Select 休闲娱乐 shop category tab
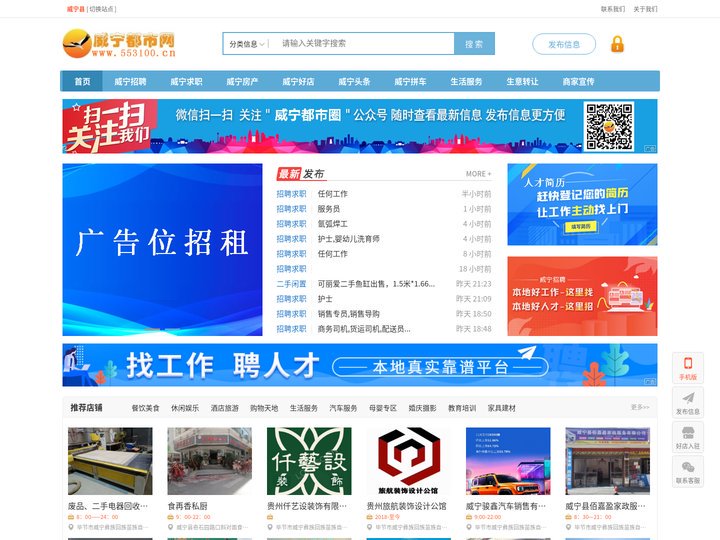The width and height of the screenshot is (720, 540). coord(185,408)
